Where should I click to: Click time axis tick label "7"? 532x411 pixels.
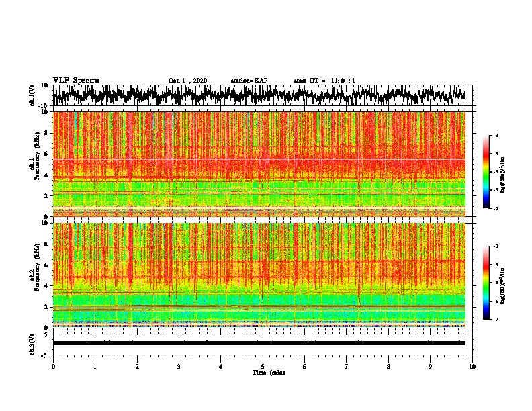[347, 367]
